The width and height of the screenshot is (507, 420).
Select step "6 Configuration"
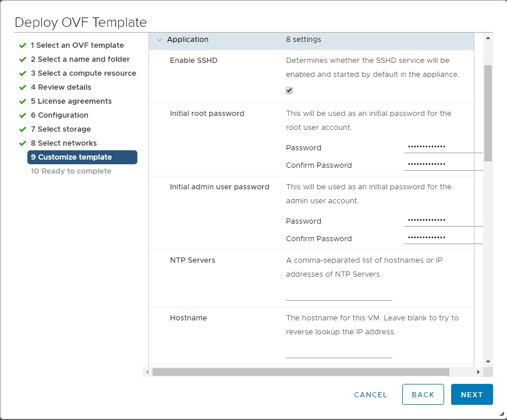(x=59, y=115)
